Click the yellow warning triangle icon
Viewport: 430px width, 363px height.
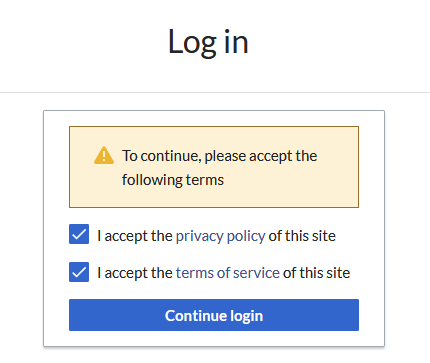click(104, 155)
